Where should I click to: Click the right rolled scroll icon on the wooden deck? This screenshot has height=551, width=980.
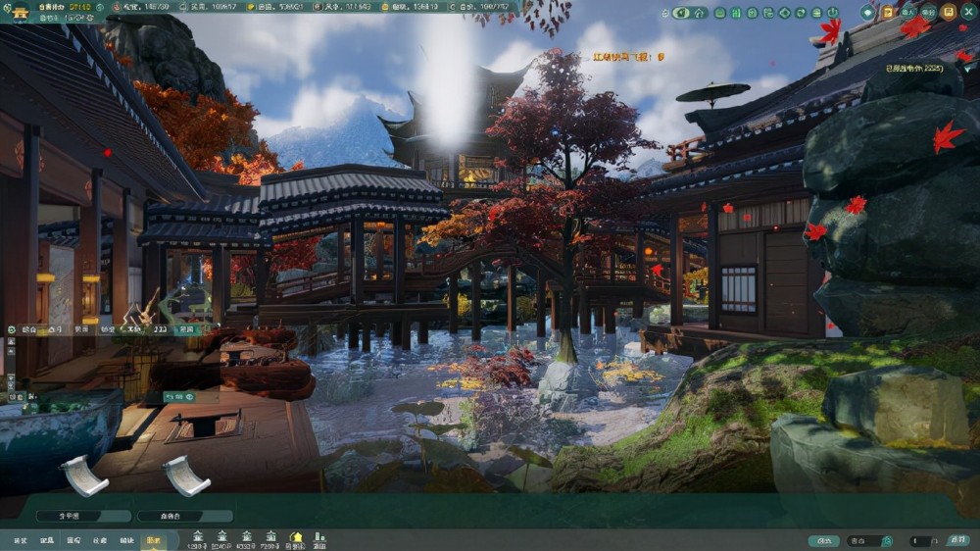click(186, 476)
